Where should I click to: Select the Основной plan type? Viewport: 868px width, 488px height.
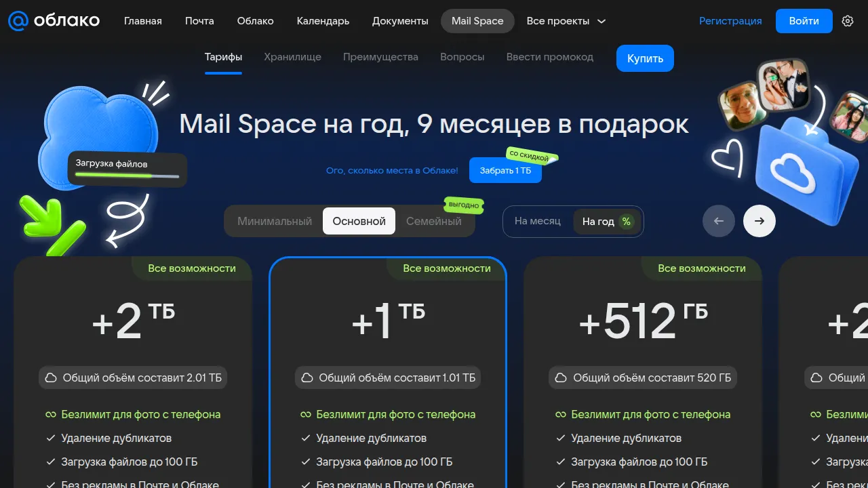pos(359,222)
